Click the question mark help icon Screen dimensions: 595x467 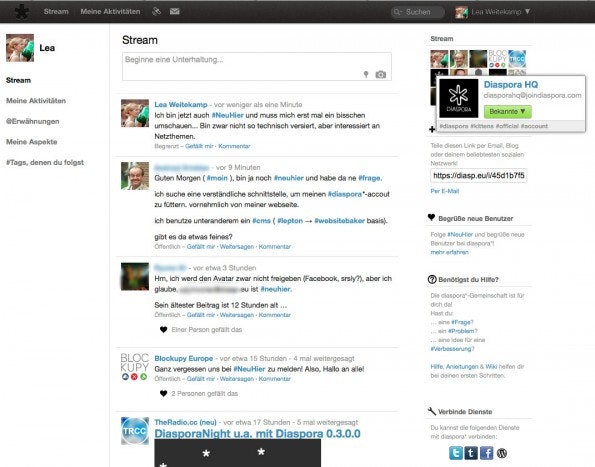(x=432, y=279)
